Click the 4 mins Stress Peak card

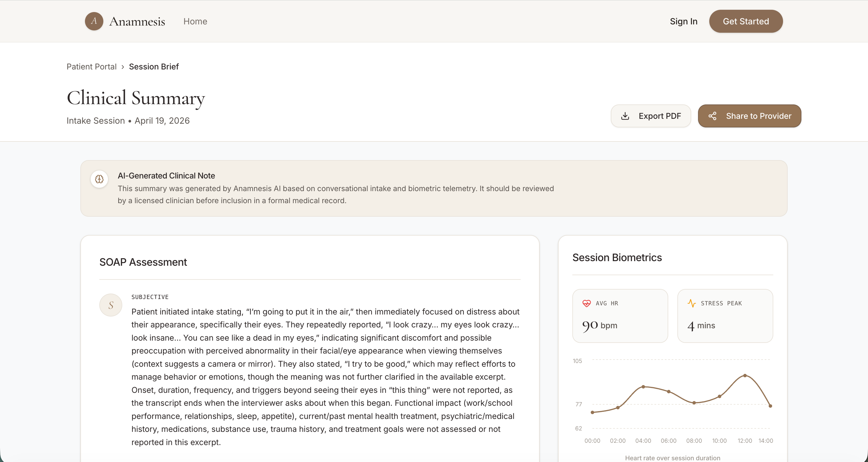point(725,316)
